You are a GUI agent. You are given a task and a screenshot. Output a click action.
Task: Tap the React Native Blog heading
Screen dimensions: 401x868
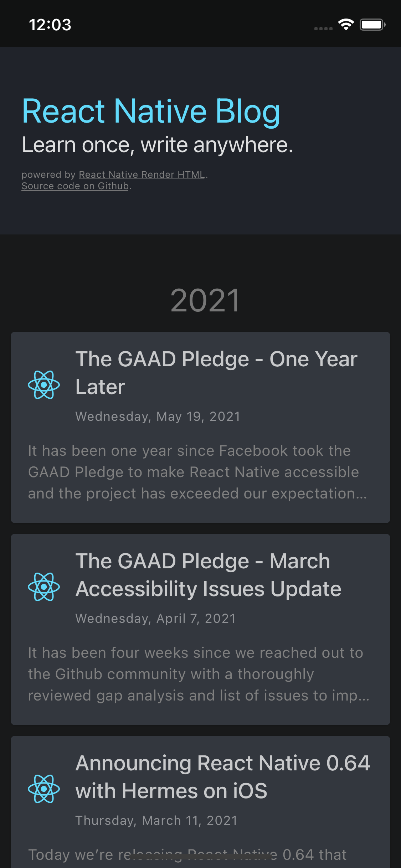[x=151, y=111]
